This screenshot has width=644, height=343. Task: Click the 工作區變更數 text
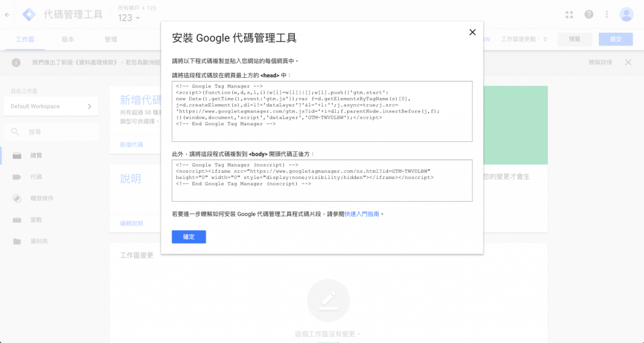[524, 40]
